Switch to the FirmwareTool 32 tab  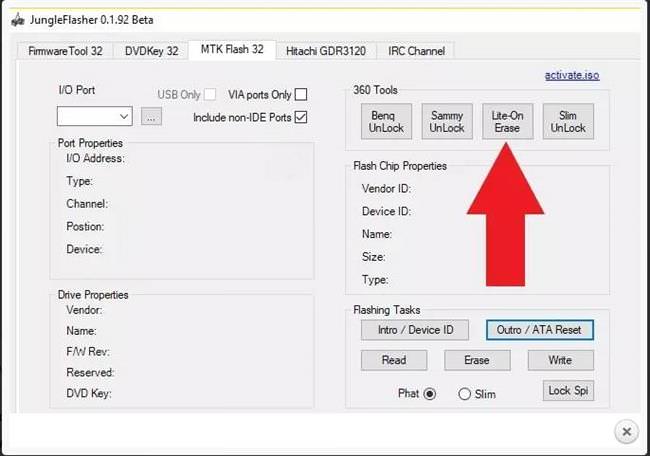pyautogui.click(x=65, y=51)
